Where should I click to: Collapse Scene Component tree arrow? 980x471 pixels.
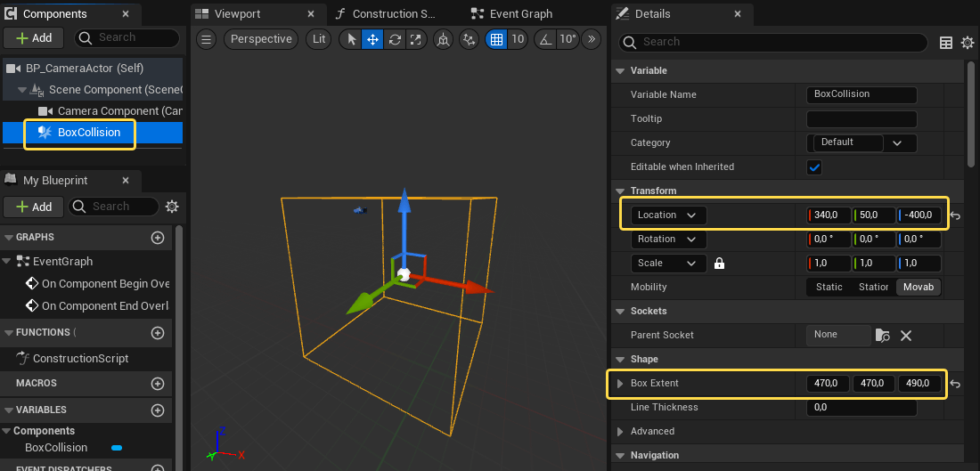22,90
